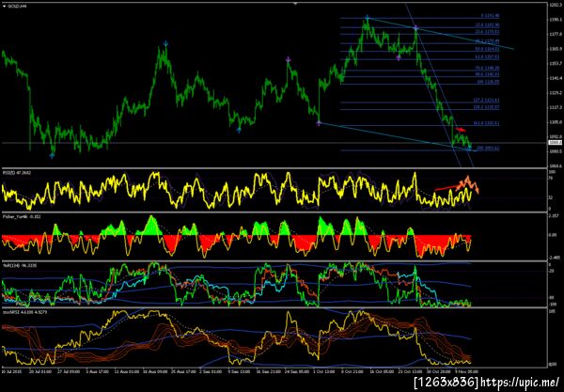Image resolution: width=564 pixels, height=392 pixels.
Task: Select the 161.8 Fibonacci level label
Action: (x=486, y=123)
